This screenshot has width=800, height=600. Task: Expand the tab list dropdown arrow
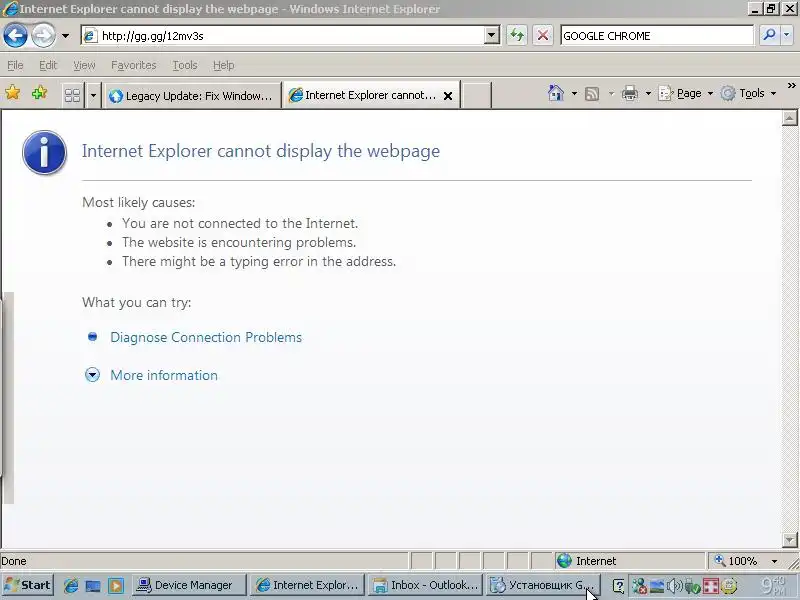[93, 95]
